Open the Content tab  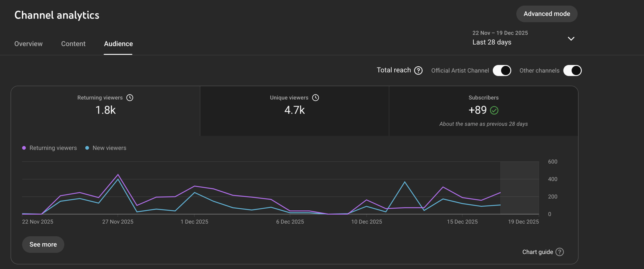(x=73, y=44)
